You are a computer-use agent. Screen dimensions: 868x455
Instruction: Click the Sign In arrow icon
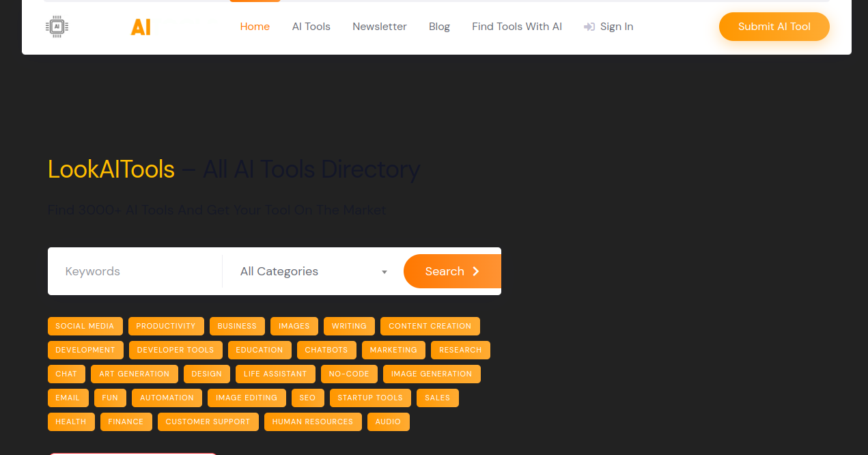tap(589, 27)
